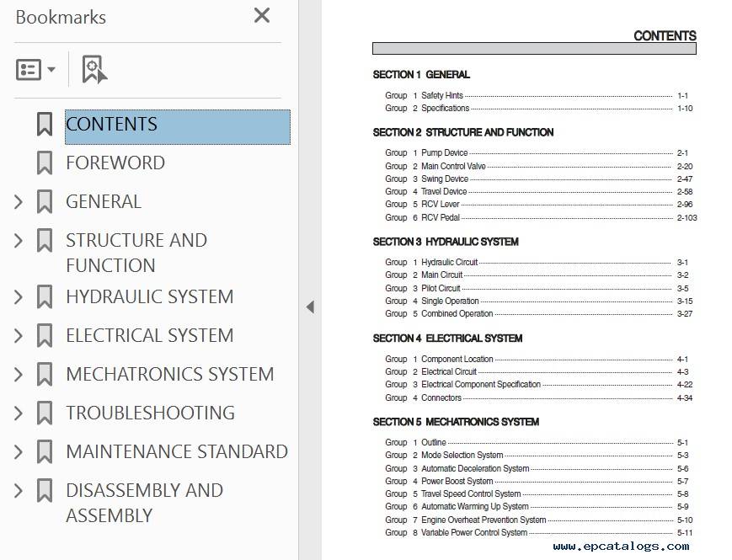This screenshot has height=560, width=732.
Task: Click bookmark icon beside STRUCTURE AND FUNCTION
Action: 45,240
